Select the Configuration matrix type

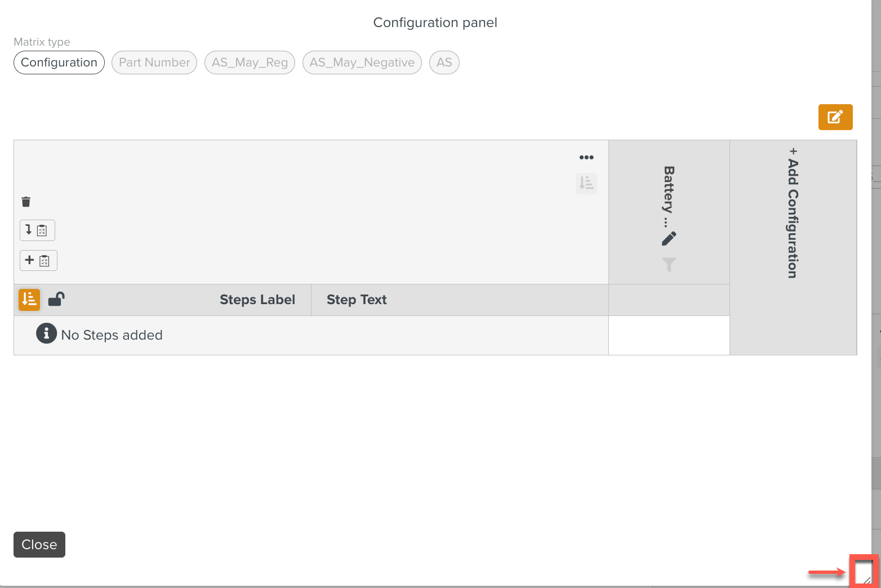click(59, 63)
